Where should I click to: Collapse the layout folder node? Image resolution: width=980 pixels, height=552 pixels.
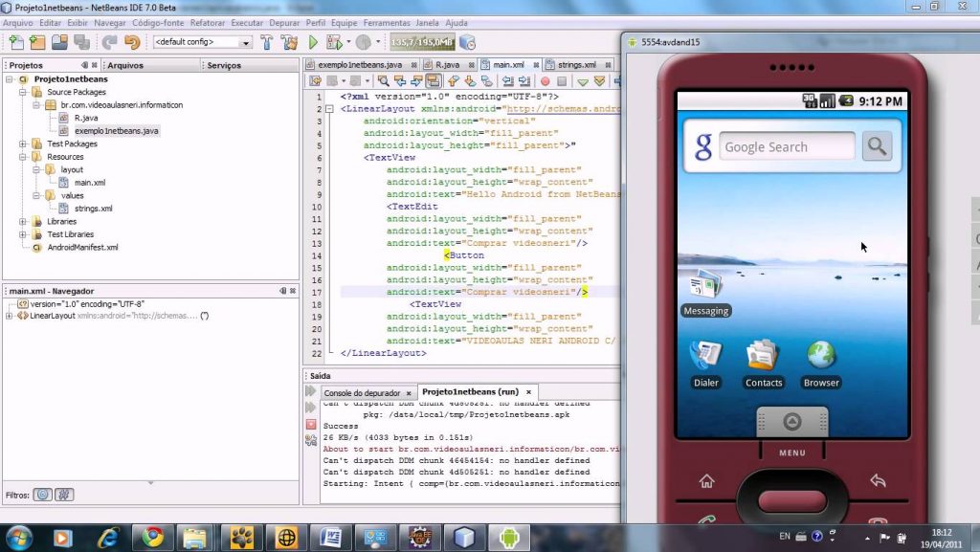click(36, 170)
